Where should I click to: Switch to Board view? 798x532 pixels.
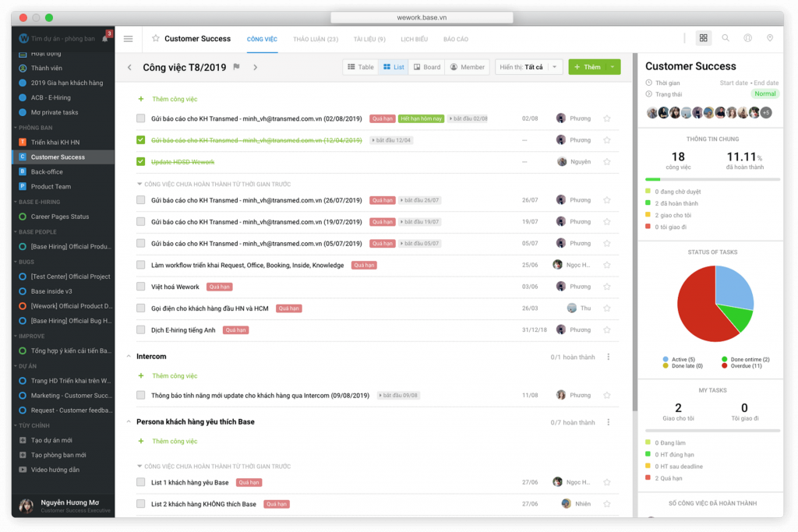click(426, 68)
